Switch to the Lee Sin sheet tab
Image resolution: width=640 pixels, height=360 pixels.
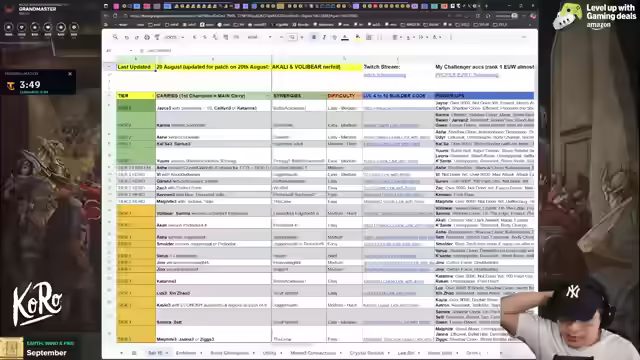406,353
